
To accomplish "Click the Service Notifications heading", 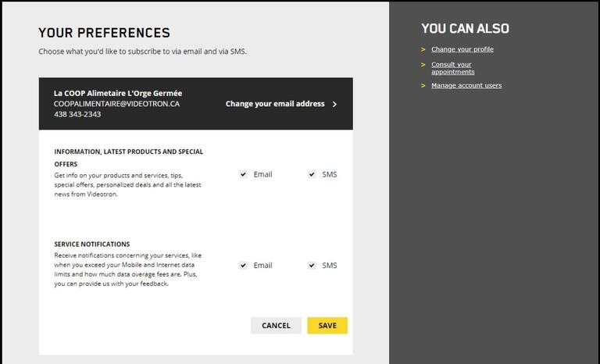I will (92, 244).
